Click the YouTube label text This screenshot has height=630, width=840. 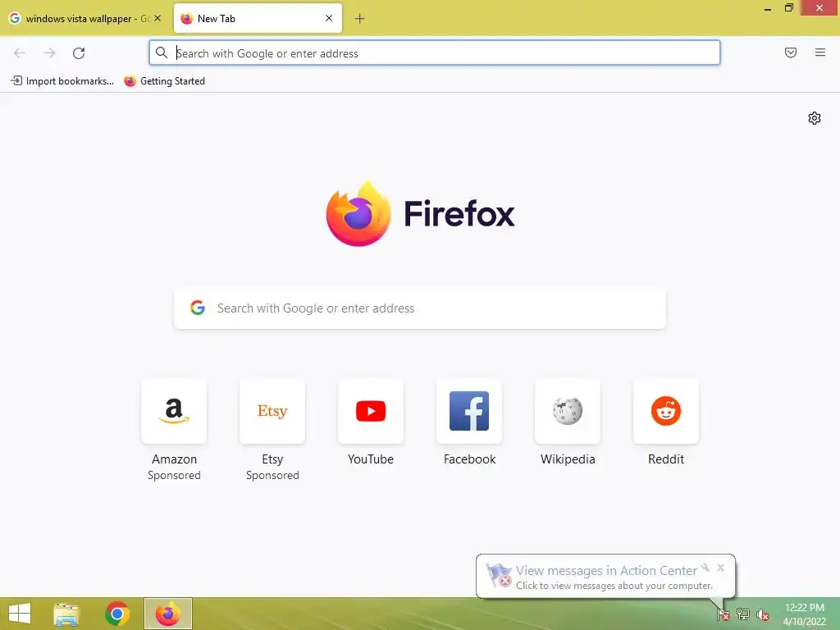tap(371, 459)
